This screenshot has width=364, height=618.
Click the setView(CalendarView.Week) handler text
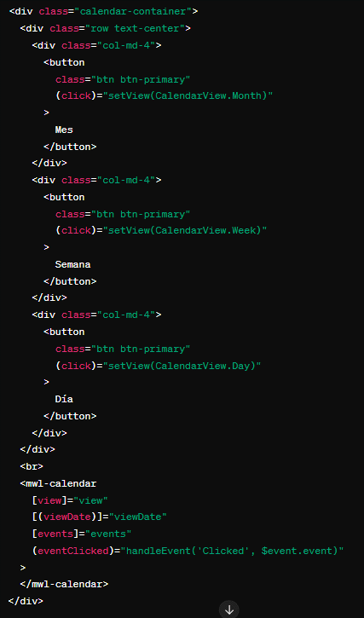[185, 230]
